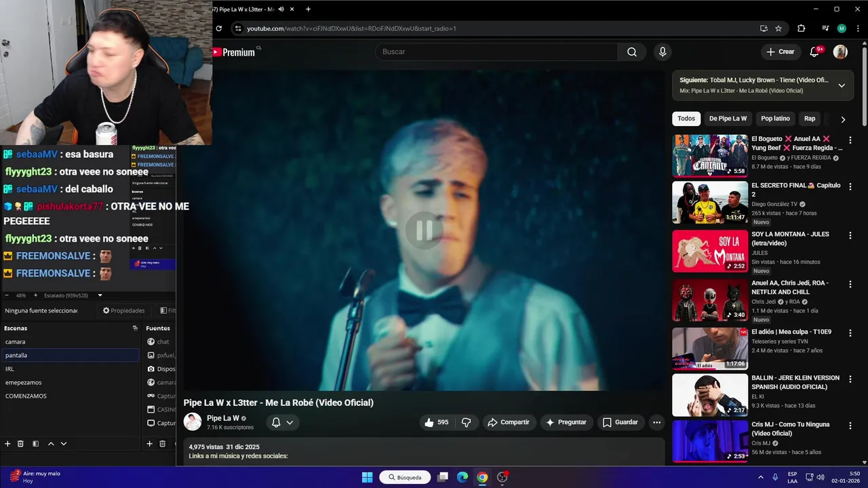Click Guardar to save video
868x488 pixels.
620,422
